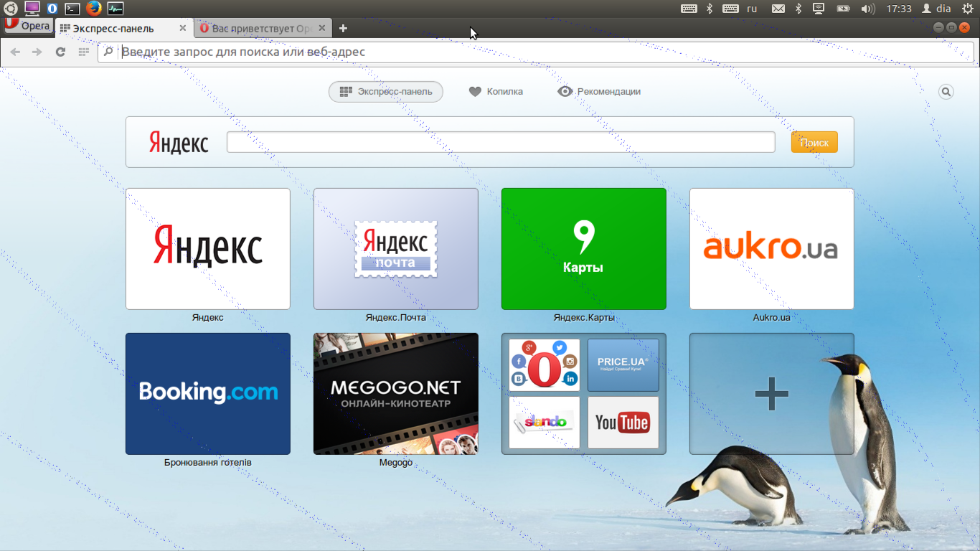The width and height of the screenshot is (980, 551).
Task: Add a new speed dial entry tile
Action: [772, 394]
